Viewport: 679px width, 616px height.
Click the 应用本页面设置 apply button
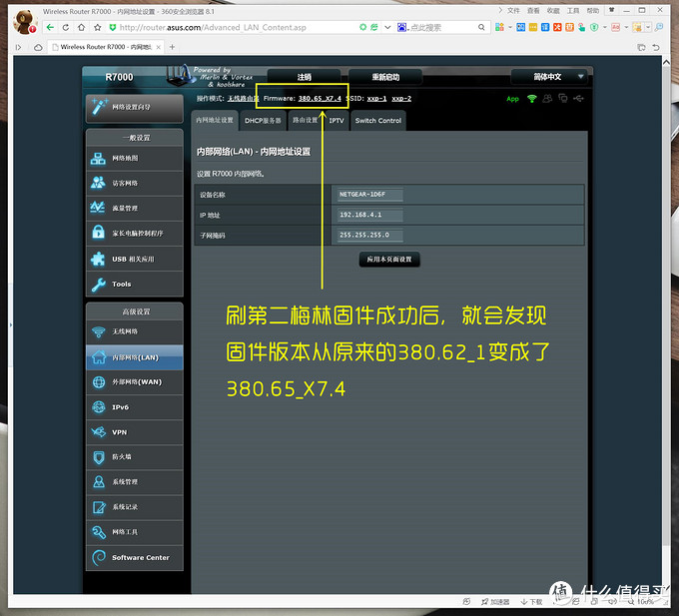click(x=388, y=259)
